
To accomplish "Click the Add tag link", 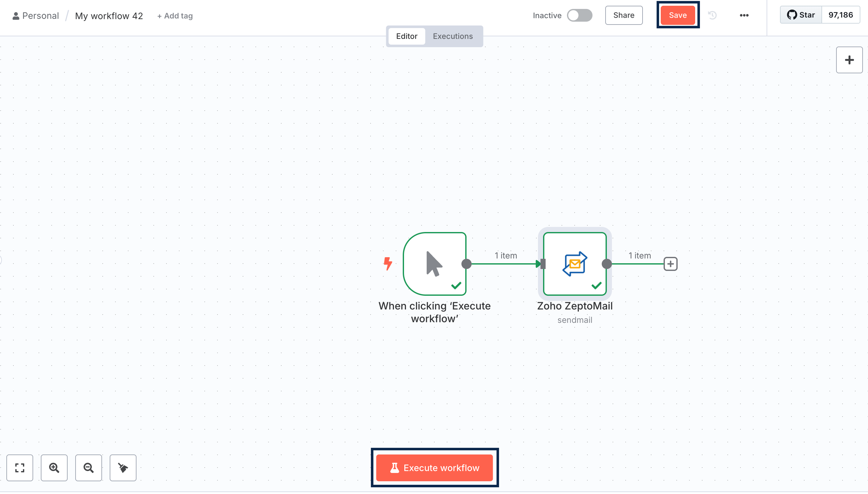I will 175,16.
